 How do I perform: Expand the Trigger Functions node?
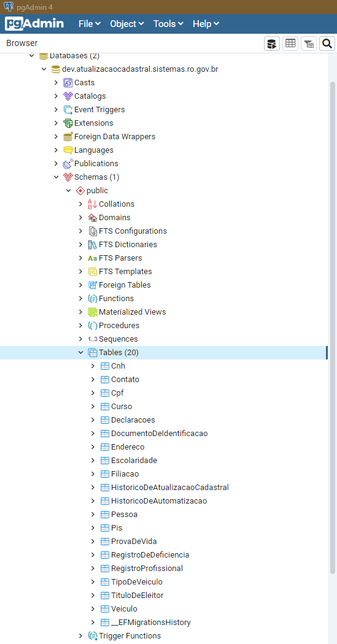coord(81,636)
